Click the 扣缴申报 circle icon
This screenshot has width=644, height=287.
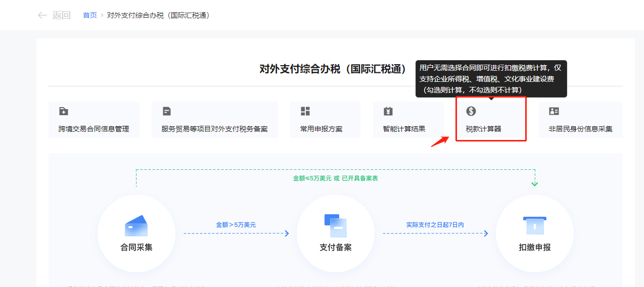pyautogui.click(x=534, y=226)
